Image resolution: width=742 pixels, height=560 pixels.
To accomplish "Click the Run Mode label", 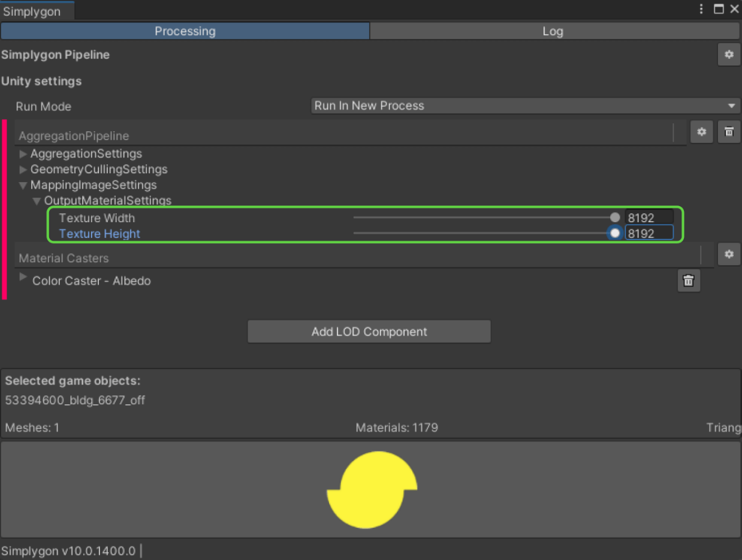I will (x=44, y=107).
